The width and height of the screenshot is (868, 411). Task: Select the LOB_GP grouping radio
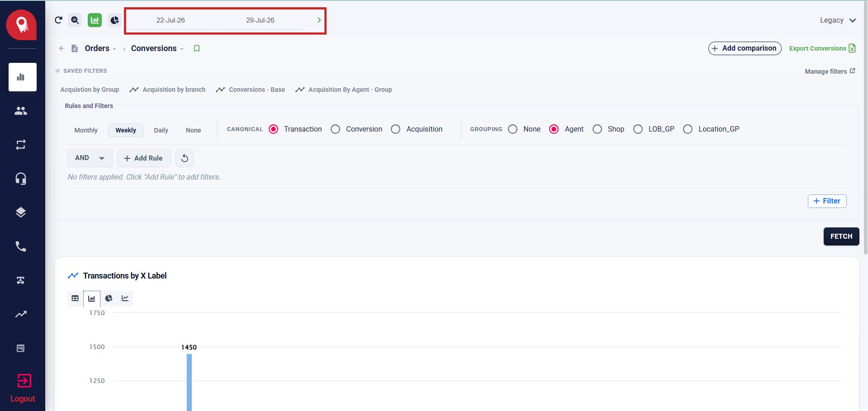tap(638, 129)
